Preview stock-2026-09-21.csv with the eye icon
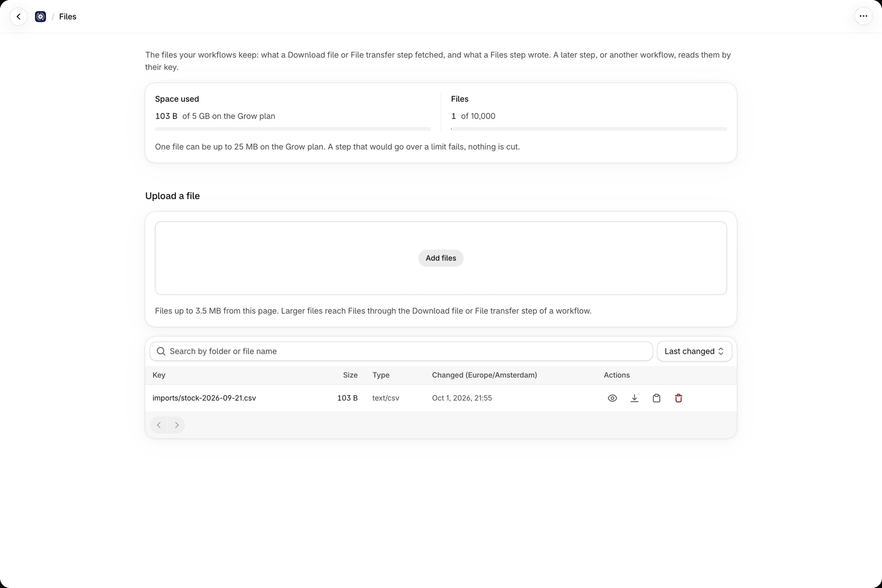The image size is (882, 588). click(612, 398)
